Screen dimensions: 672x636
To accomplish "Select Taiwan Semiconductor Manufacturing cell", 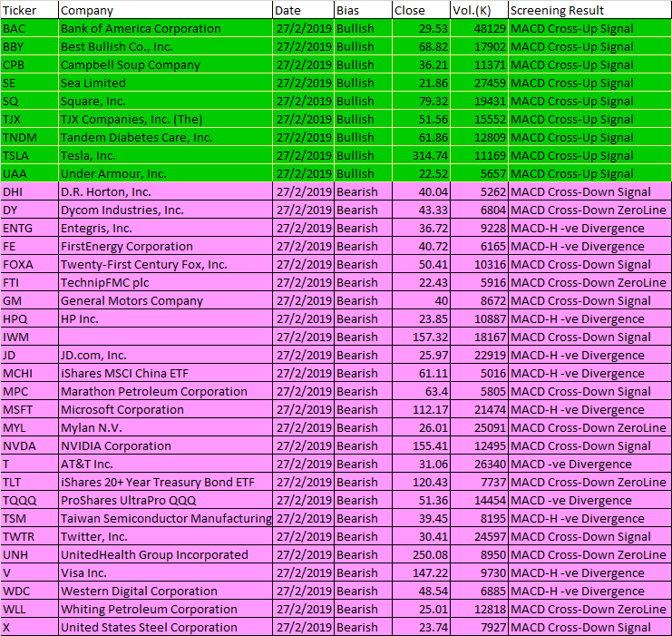I will click(x=165, y=518).
